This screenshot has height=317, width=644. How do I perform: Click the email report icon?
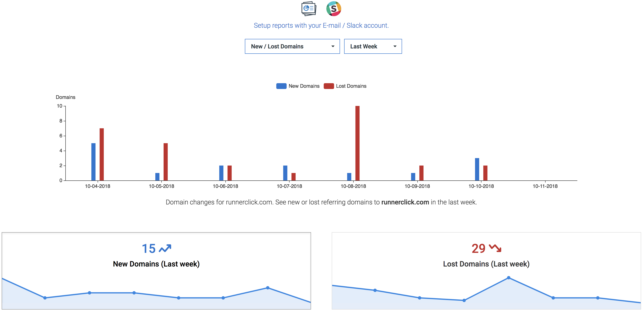309,9
